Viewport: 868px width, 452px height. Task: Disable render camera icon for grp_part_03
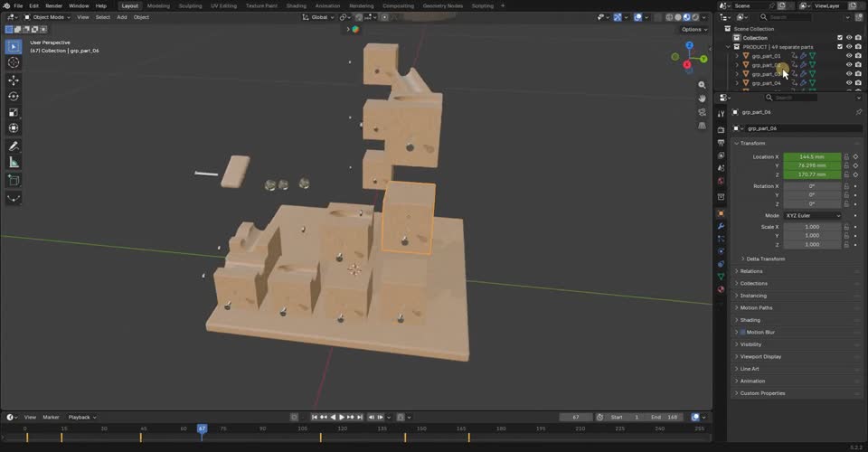click(858, 74)
